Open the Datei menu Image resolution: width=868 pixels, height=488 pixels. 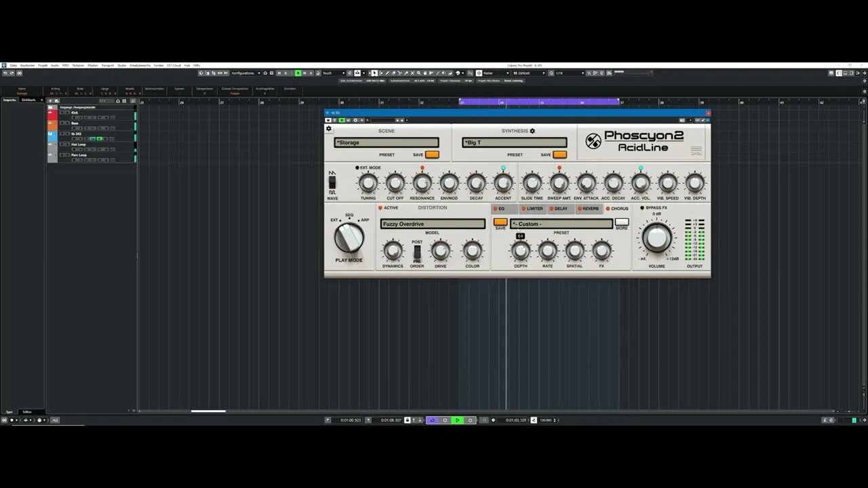[x=14, y=65]
